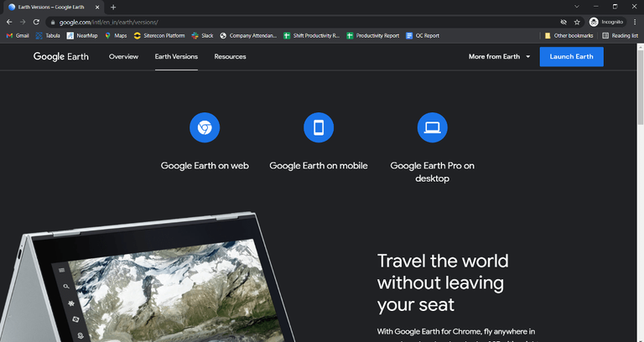Reload the page with the refresh icon
This screenshot has height=342, width=644.
[36, 22]
